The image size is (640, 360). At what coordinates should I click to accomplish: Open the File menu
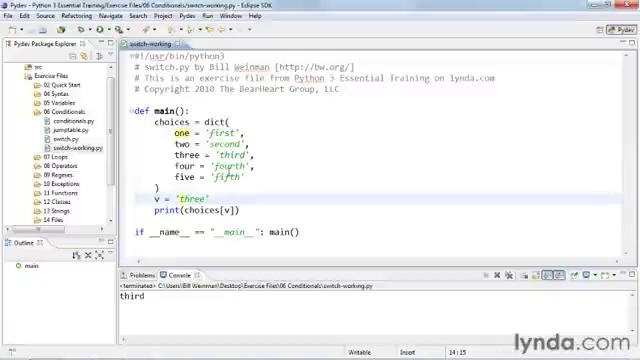pos(8,16)
